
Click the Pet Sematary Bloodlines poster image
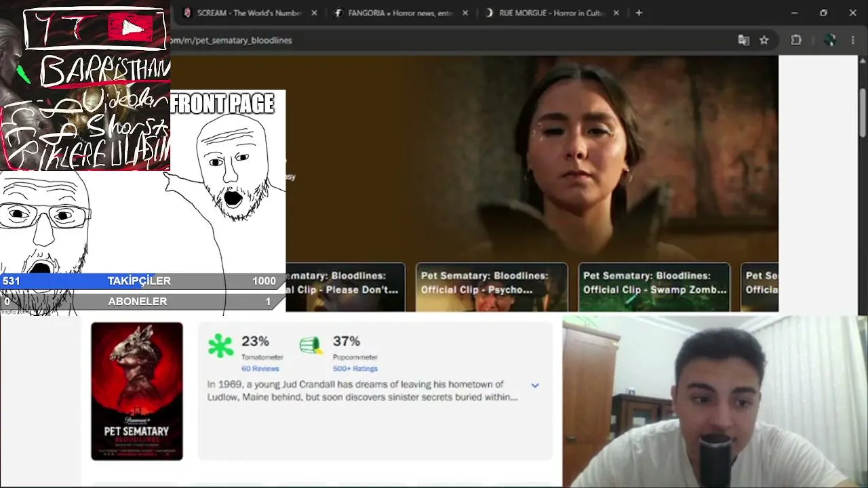pyautogui.click(x=137, y=391)
